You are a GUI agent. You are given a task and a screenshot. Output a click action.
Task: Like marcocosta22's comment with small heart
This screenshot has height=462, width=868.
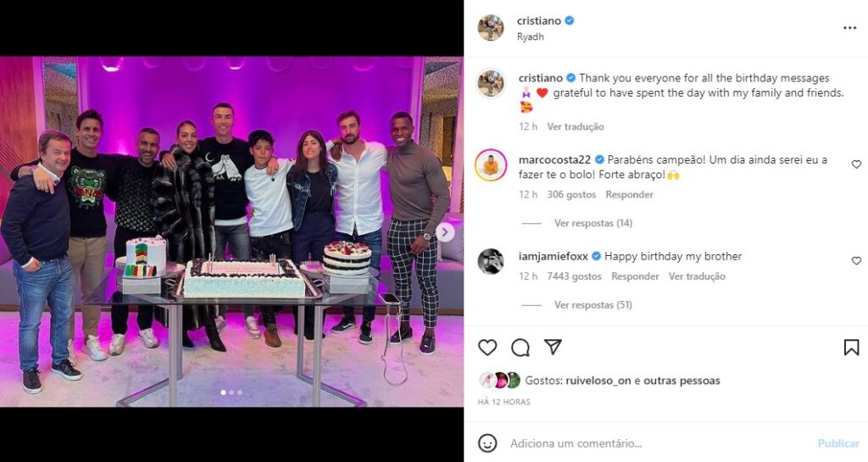[x=856, y=164]
